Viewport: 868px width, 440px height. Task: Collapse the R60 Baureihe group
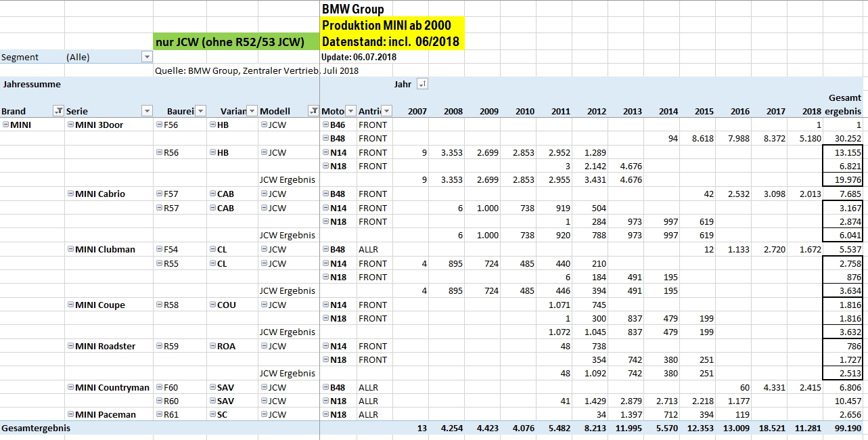[x=159, y=401]
